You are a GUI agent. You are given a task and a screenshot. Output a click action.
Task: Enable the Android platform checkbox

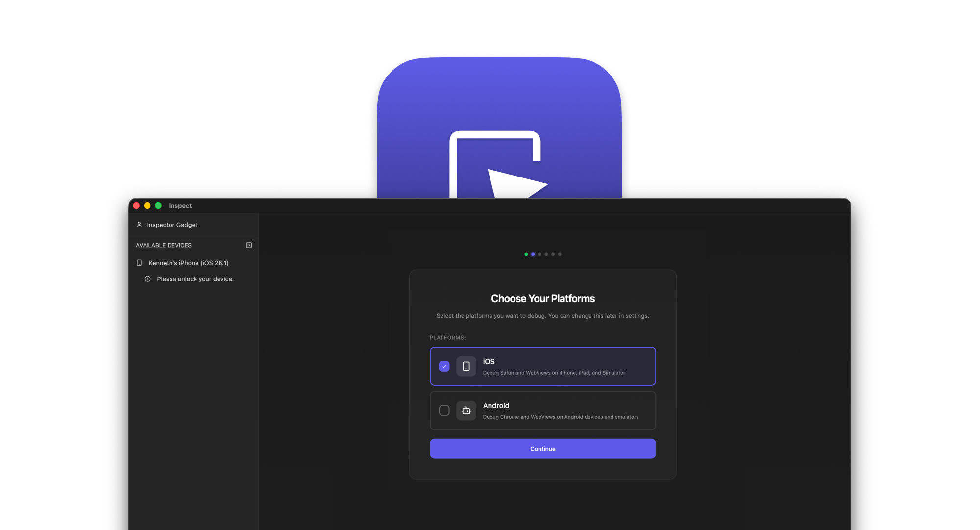444,410
